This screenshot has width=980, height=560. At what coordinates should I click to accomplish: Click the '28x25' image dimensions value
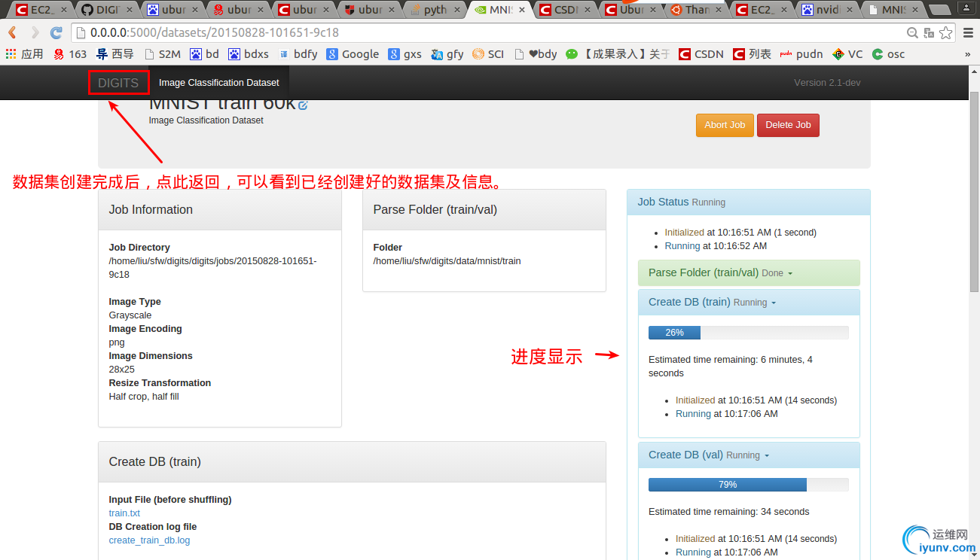click(x=122, y=370)
